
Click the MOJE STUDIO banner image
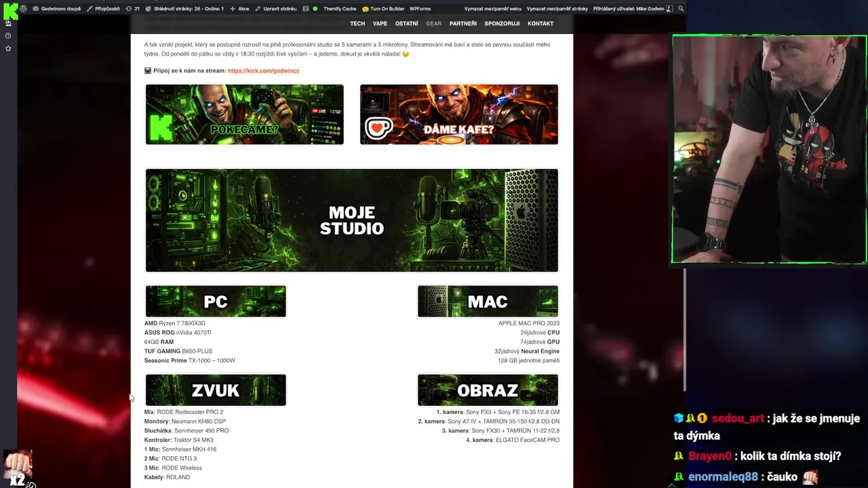[x=352, y=220]
